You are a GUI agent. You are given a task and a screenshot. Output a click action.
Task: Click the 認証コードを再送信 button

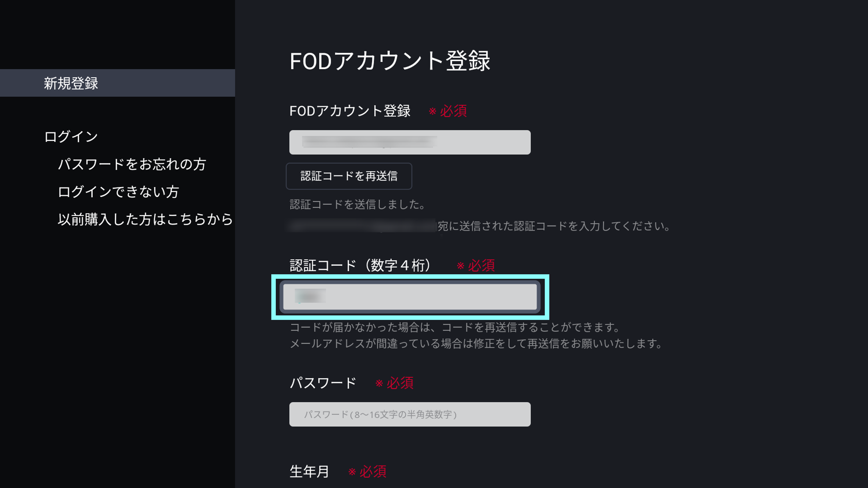349,176
